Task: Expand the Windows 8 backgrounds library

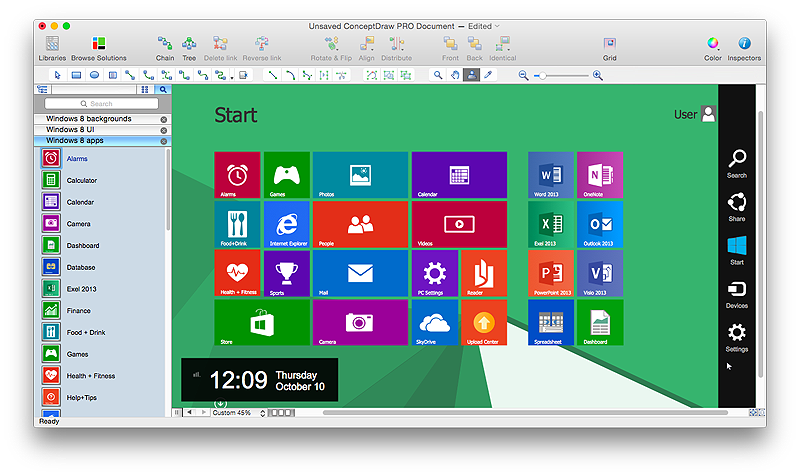Action: [88, 119]
